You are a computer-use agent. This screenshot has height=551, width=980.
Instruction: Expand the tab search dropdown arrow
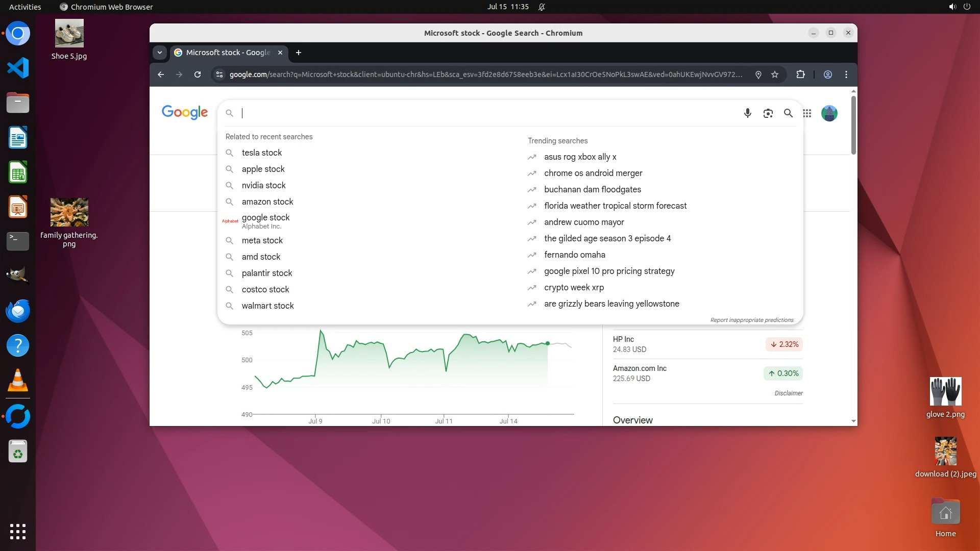pyautogui.click(x=160, y=53)
